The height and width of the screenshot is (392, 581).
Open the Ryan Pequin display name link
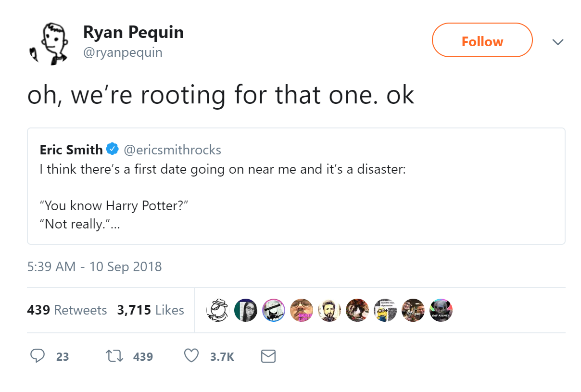click(x=133, y=32)
